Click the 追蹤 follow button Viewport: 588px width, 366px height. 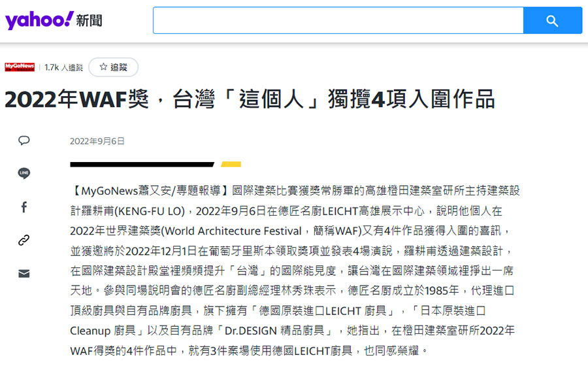coord(113,67)
